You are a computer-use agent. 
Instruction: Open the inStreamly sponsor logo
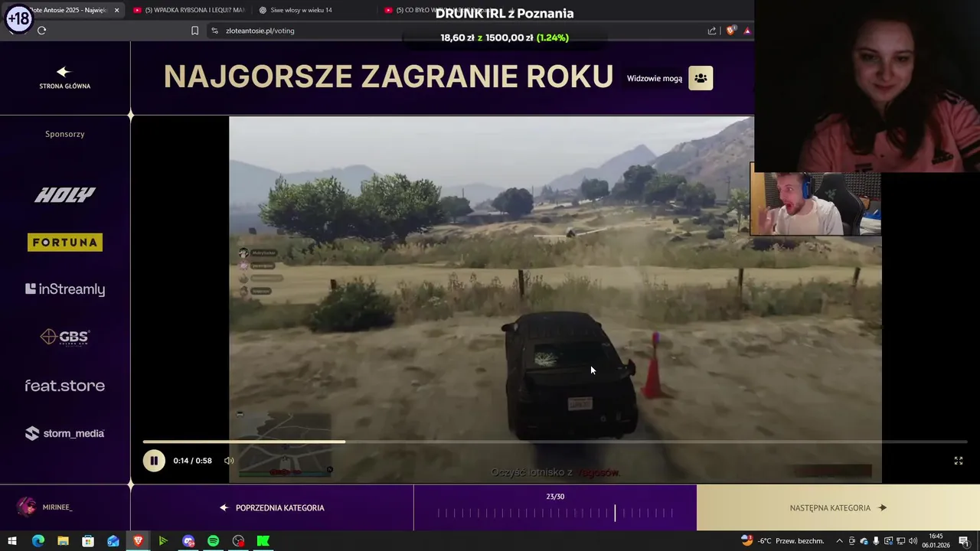(64, 289)
